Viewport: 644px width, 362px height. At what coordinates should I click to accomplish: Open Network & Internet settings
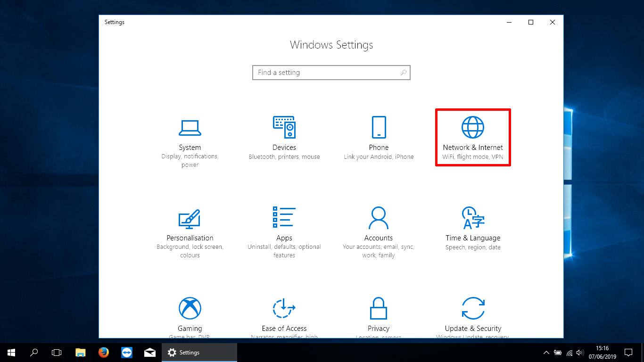(x=473, y=138)
